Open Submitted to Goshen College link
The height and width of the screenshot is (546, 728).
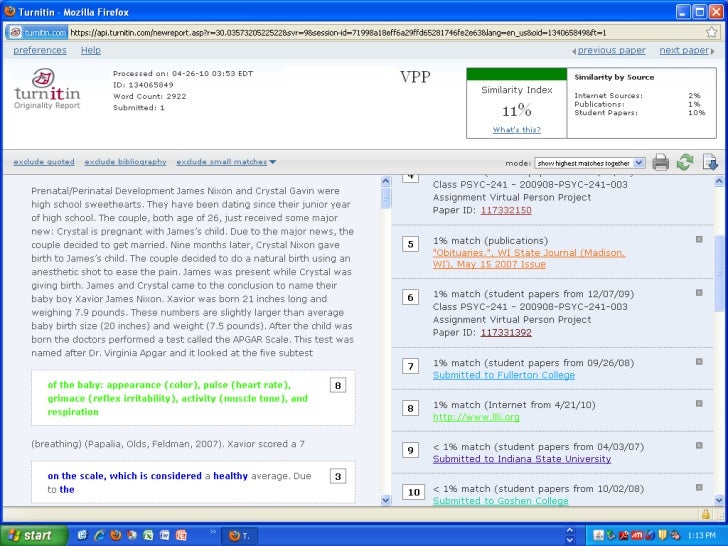point(500,500)
